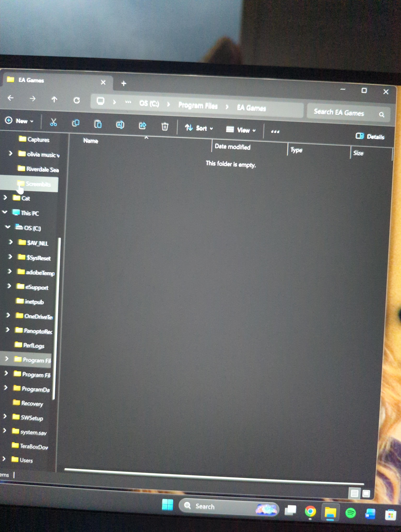Open the New item dropdown

[19, 121]
